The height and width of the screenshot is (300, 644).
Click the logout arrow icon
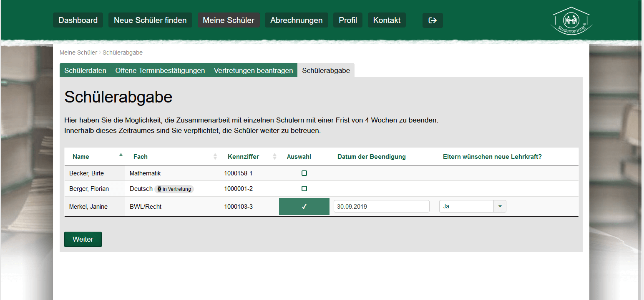click(433, 20)
